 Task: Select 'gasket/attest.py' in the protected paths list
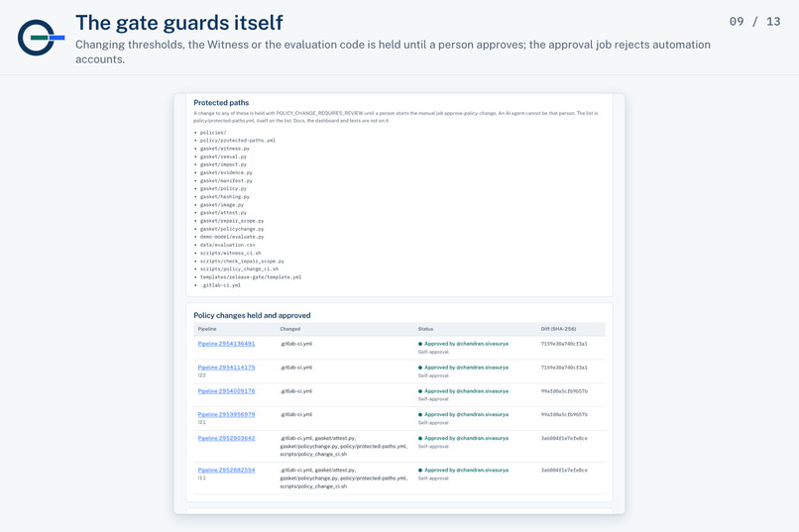(x=223, y=212)
